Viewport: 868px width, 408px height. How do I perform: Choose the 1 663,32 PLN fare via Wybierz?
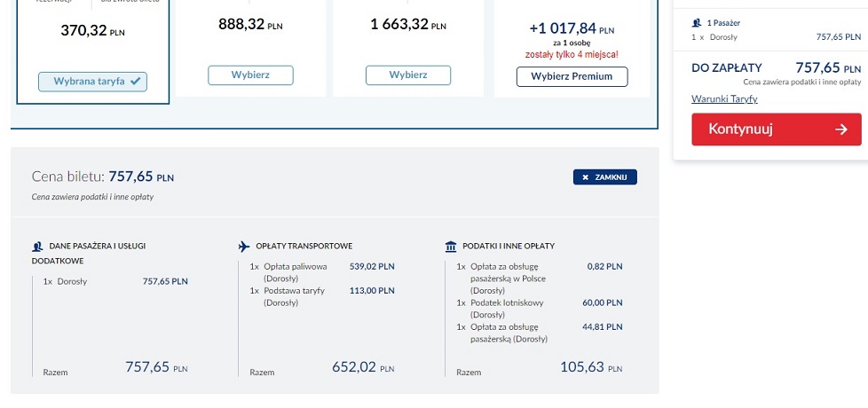(x=408, y=75)
